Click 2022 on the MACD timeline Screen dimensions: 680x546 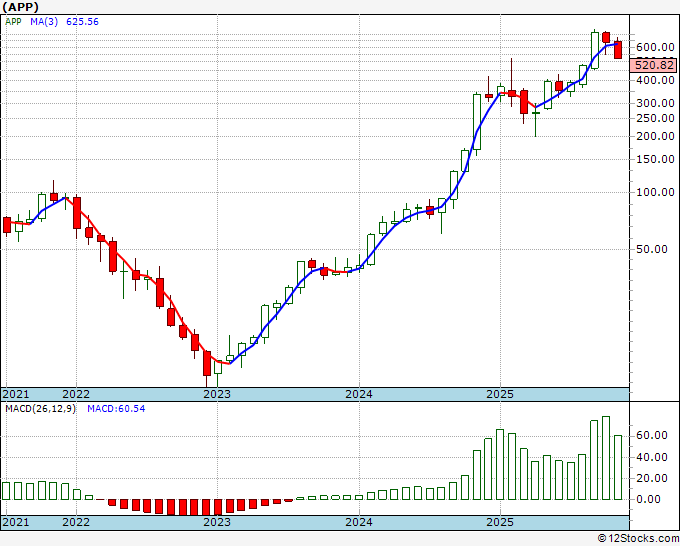pos(76,522)
